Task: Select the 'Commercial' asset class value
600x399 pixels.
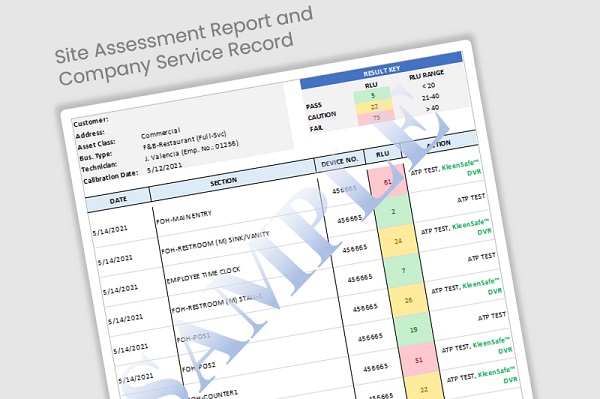Action: pos(160,133)
